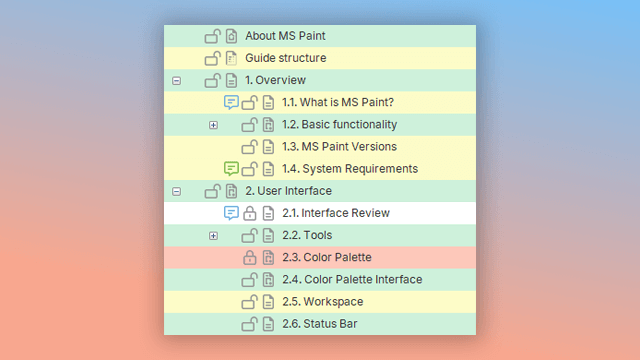640x360 pixels.
Task: Click the document icon for Guide structure
Action: [231, 58]
